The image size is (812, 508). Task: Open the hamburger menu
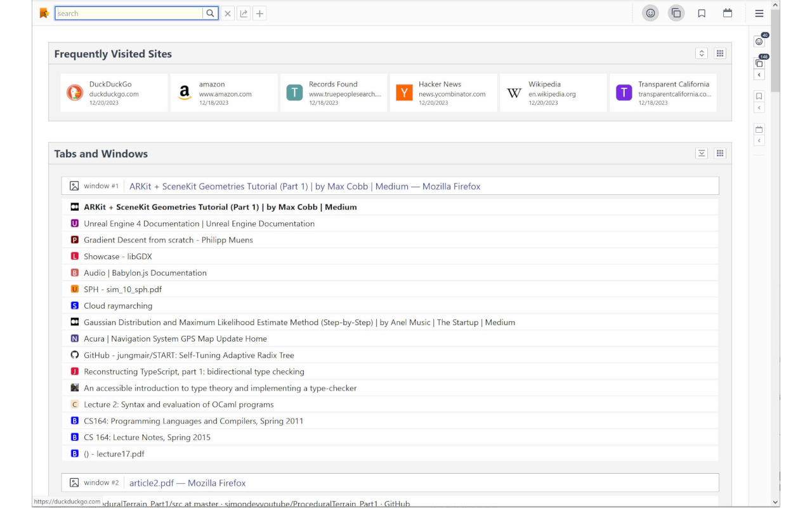pyautogui.click(x=759, y=13)
